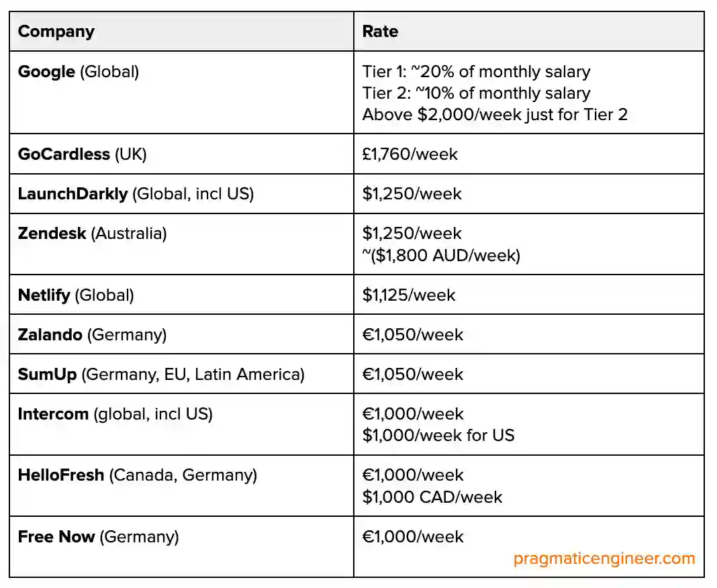Select the Intercom (global, incl US) cell
Screen dimensions: 717x588
click(115, 413)
